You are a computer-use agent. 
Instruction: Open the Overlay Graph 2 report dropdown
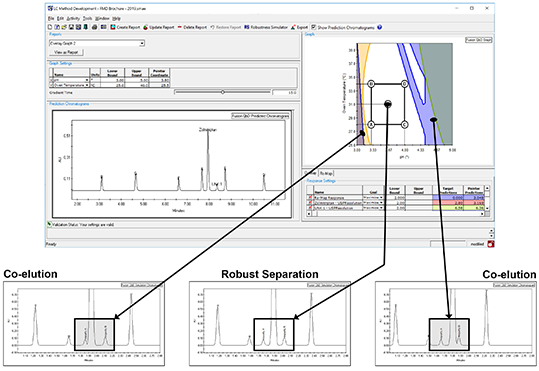142,43
